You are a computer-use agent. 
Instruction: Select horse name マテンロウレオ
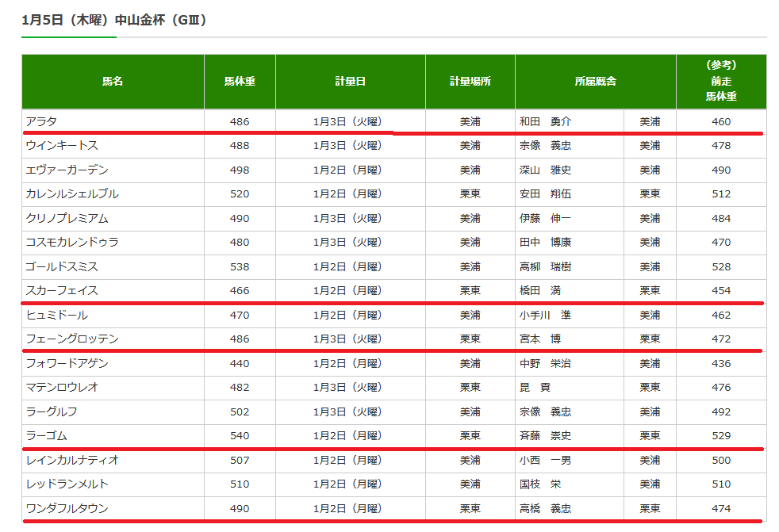(62, 388)
